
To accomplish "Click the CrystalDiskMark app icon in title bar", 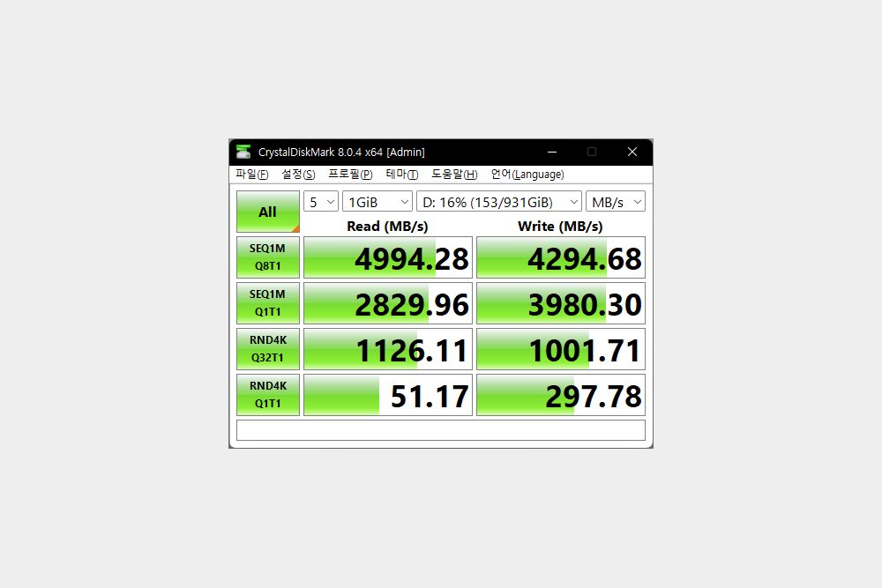I will [x=243, y=152].
